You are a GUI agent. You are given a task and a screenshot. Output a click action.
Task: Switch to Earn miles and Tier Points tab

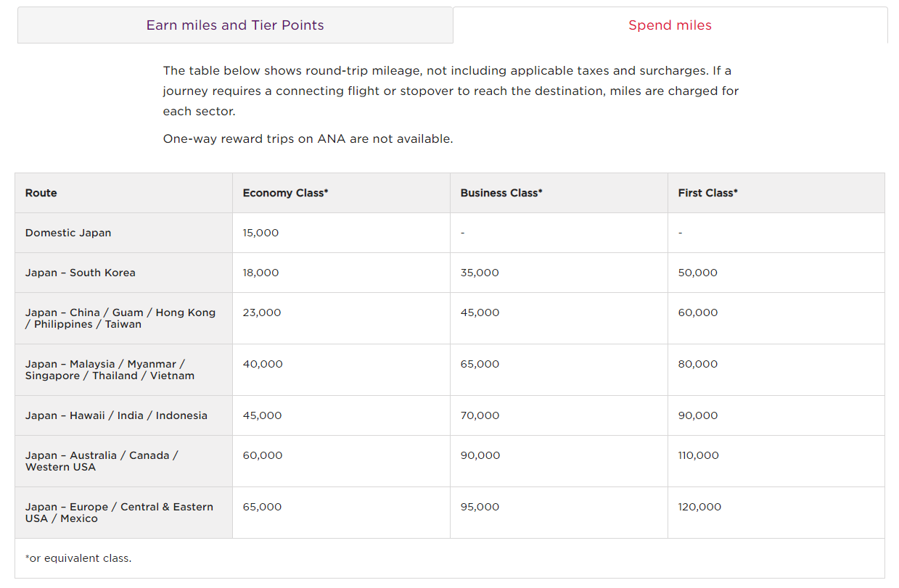click(x=235, y=25)
